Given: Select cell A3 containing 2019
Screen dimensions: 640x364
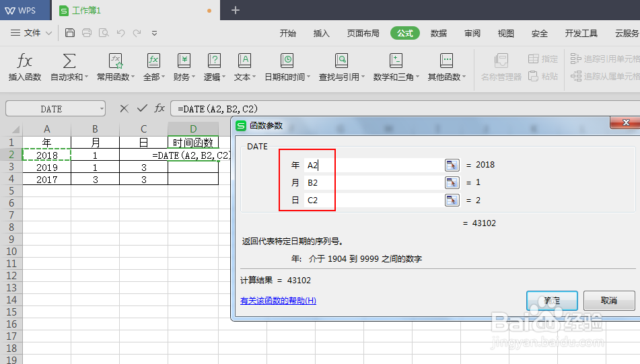Looking at the screenshot, I should tap(46, 168).
